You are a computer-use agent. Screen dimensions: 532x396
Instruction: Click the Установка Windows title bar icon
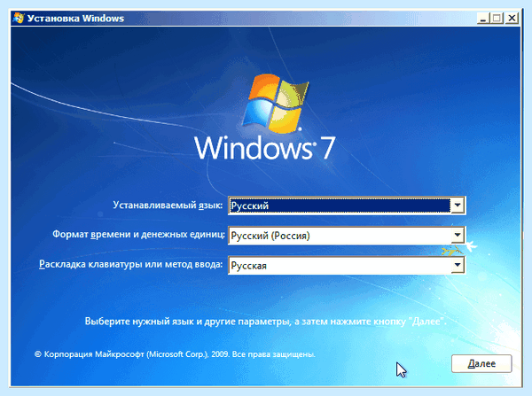click(19, 18)
